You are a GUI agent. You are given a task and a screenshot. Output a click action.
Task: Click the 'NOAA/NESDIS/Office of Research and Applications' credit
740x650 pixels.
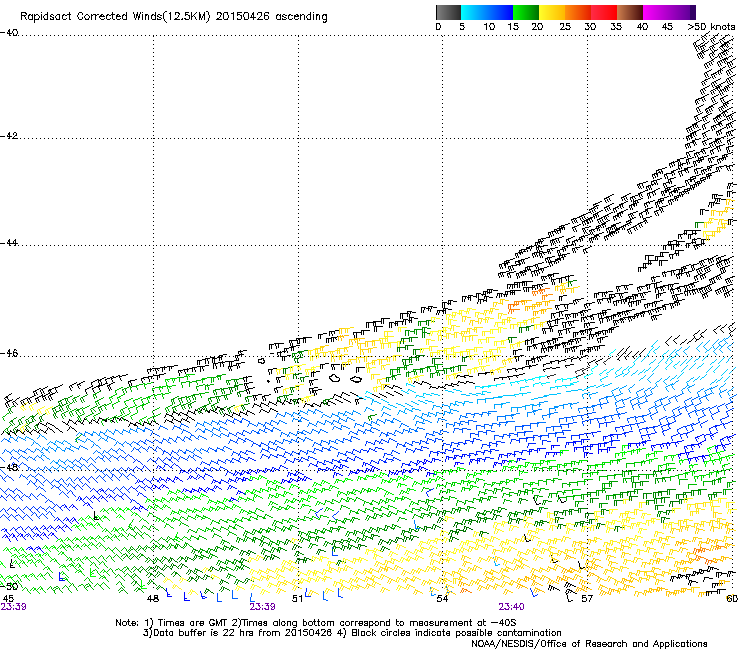pyautogui.click(x=589, y=644)
